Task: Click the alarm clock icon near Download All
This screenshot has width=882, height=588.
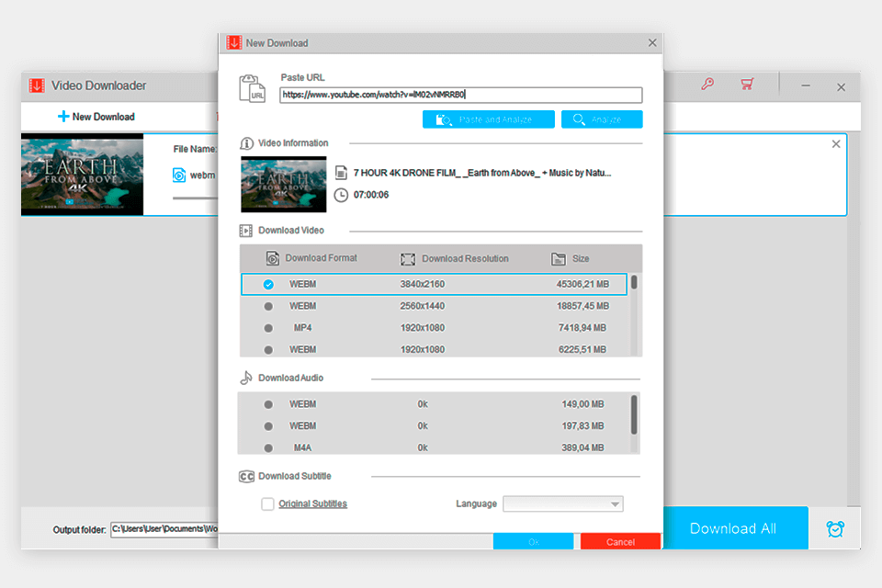Action: click(834, 528)
